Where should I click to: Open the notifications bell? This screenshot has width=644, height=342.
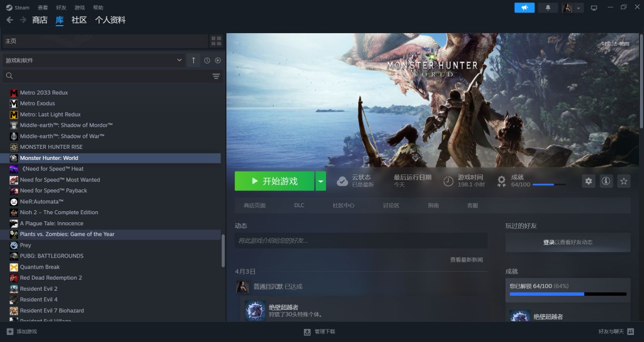pyautogui.click(x=547, y=8)
